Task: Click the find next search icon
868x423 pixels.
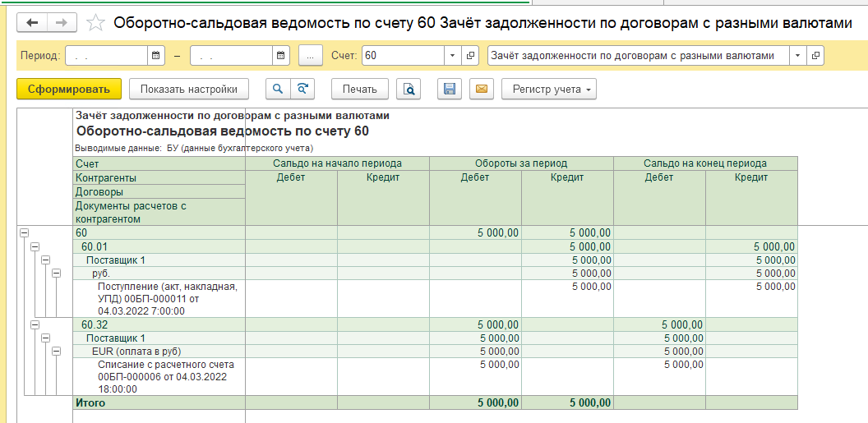Action: (302, 89)
